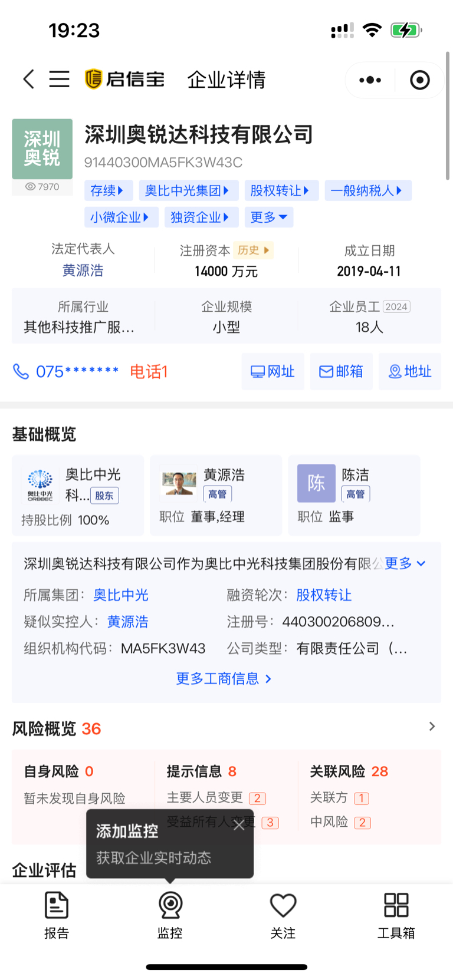
Task: Tap the battery status icon
Action: tap(406, 30)
